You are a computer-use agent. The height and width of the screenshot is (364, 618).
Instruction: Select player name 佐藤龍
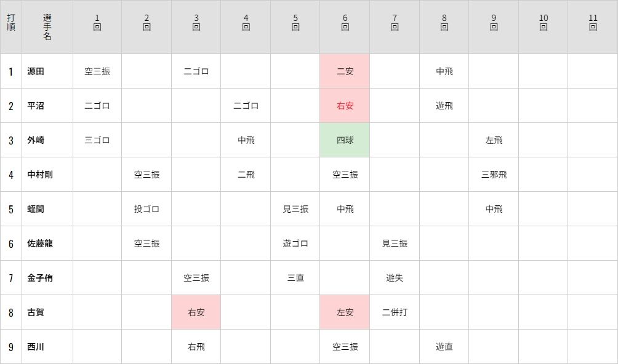pos(40,243)
